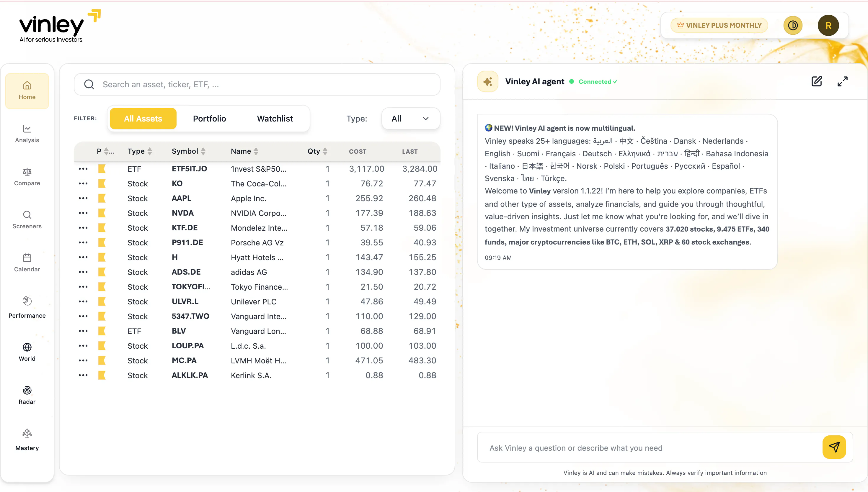This screenshot has height=492, width=868.
Task: Click the asset search input field
Action: pyautogui.click(x=257, y=84)
